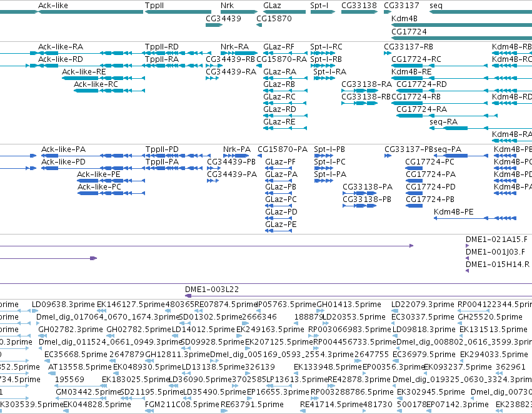Click the seq gene label
This screenshot has height=414, width=532.
pos(436,6)
